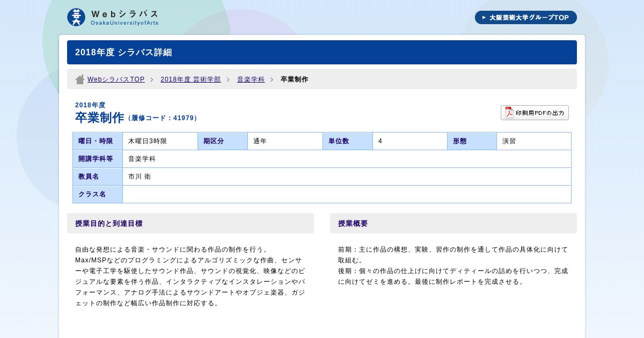The image size is (644, 338).
Task: Click the 形態 table header cell
Action: coord(472,141)
